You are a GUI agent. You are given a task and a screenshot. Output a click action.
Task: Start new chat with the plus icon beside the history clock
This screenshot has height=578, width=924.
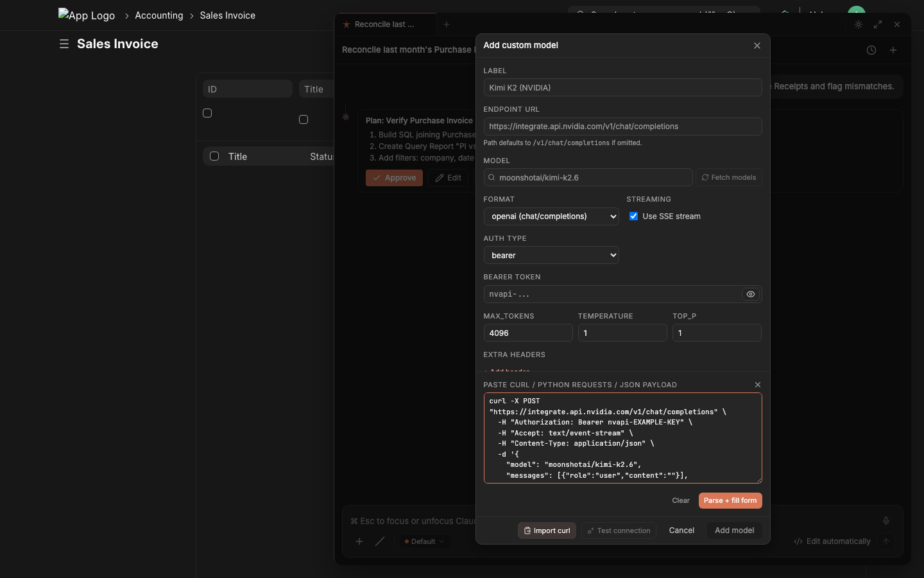click(x=893, y=50)
